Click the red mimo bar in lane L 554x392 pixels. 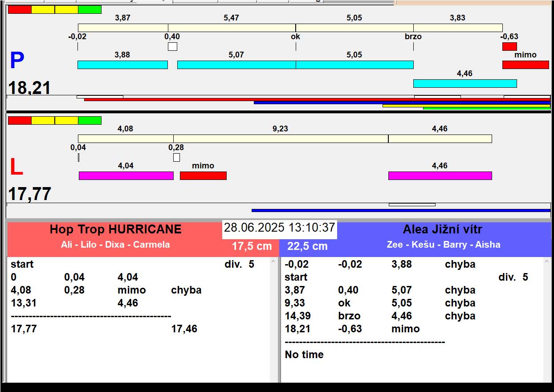pos(203,176)
